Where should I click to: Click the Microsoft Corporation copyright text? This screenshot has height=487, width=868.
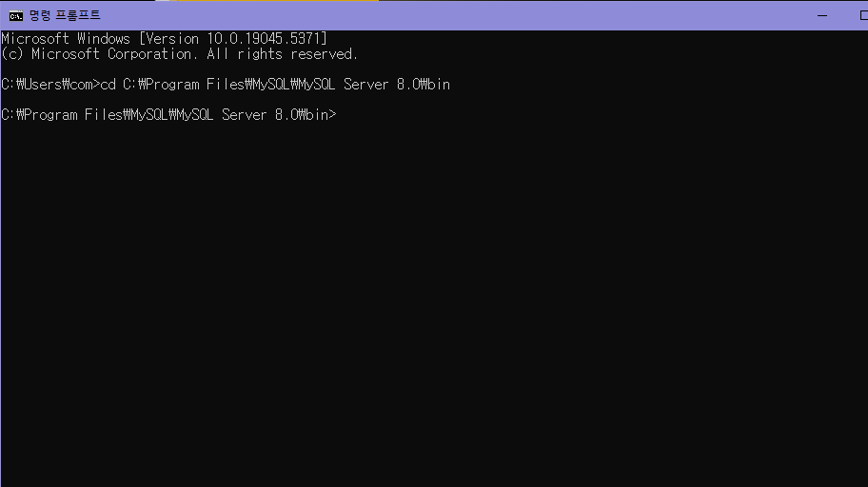tap(112, 54)
